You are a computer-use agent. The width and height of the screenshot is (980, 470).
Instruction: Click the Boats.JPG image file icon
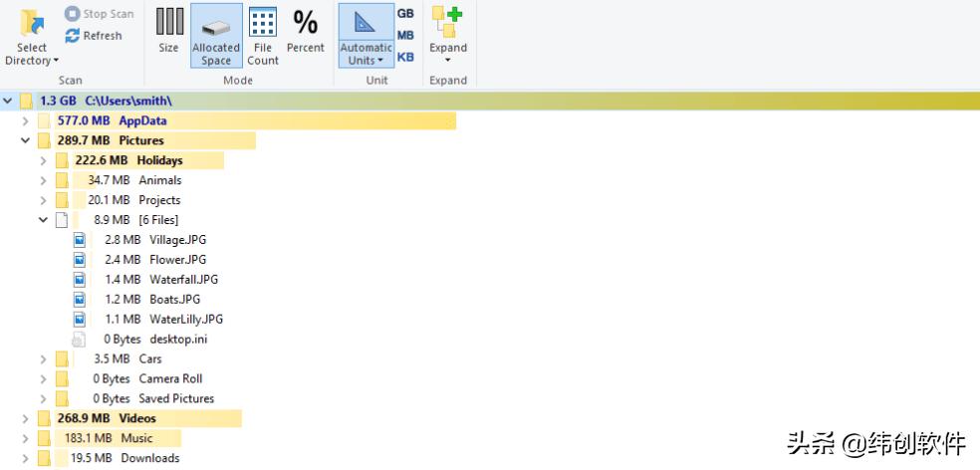(79, 300)
